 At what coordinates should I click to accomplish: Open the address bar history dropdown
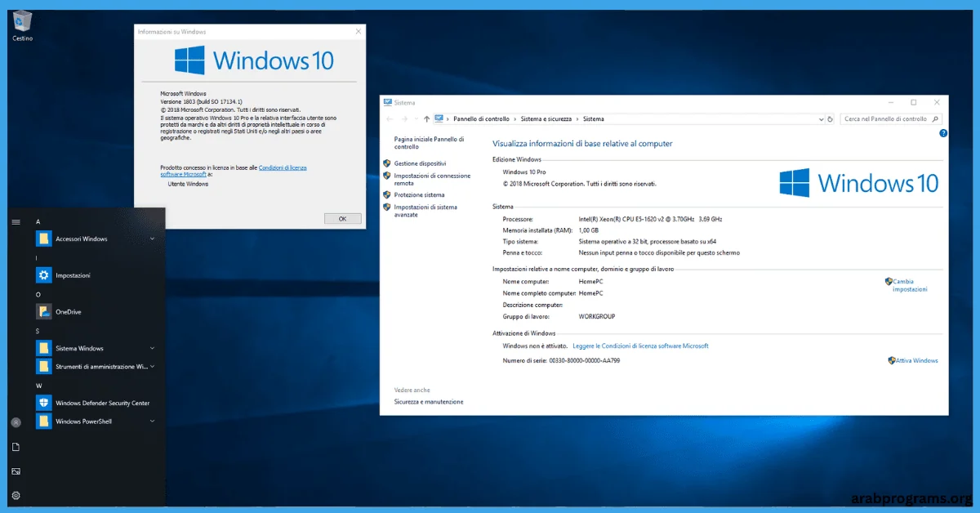click(x=821, y=118)
